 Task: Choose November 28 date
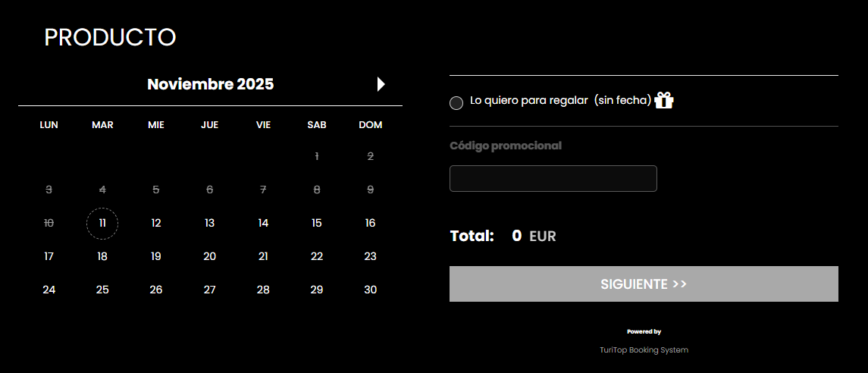263,290
